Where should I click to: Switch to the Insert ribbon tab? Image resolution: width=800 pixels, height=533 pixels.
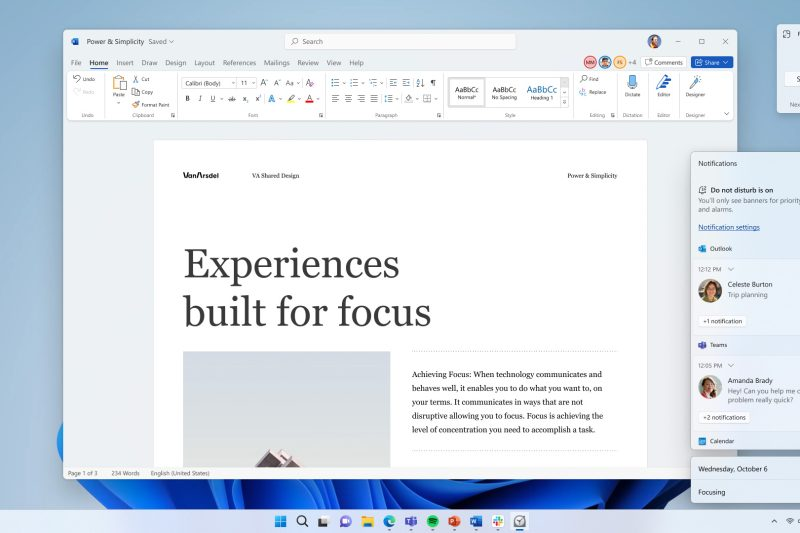pyautogui.click(x=125, y=63)
